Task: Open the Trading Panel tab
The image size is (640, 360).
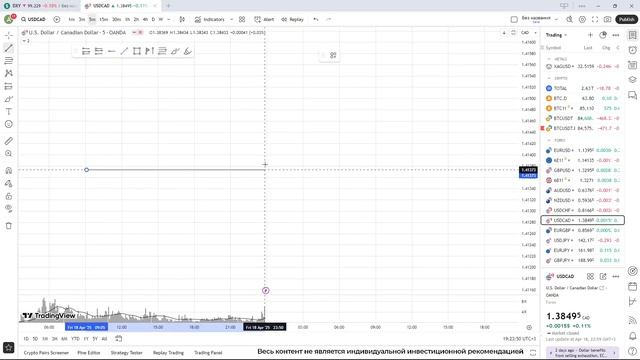Action: coord(208,353)
